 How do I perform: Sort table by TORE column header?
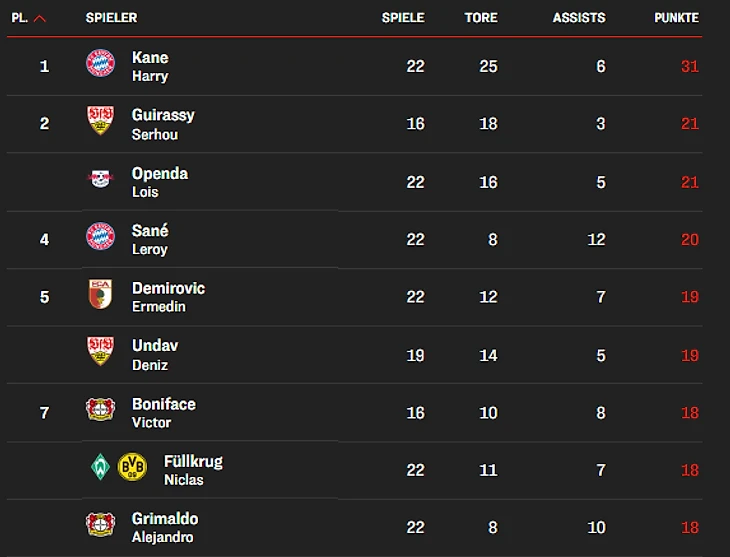pos(481,18)
